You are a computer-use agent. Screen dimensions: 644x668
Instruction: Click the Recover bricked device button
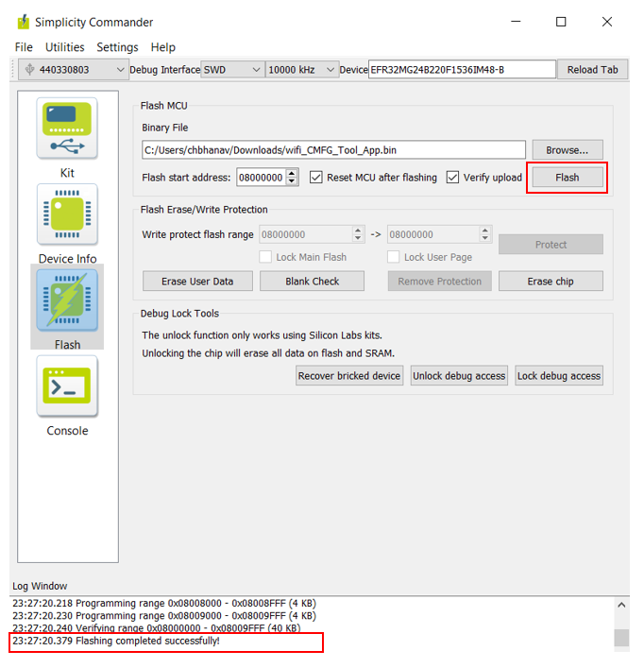[349, 376]
